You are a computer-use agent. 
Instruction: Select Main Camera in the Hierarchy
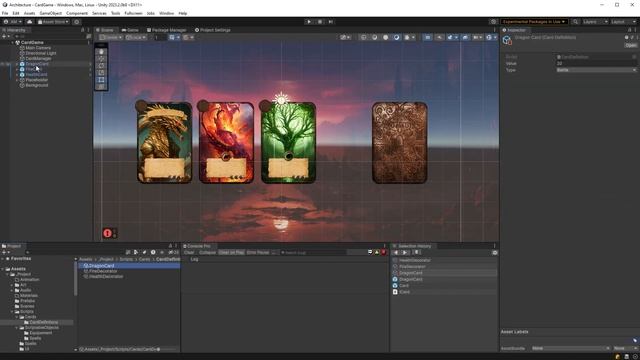pyautogui.click(x=38, y=48)
